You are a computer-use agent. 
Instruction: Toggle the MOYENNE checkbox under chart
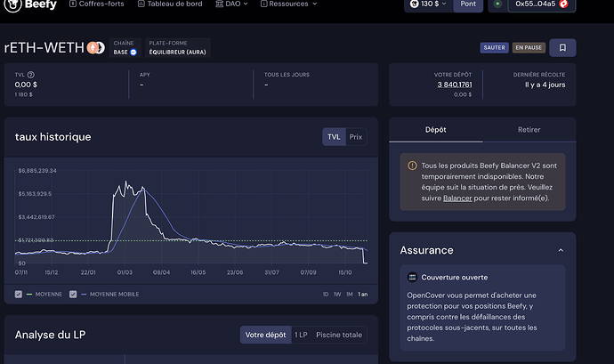tap(20, 294)
